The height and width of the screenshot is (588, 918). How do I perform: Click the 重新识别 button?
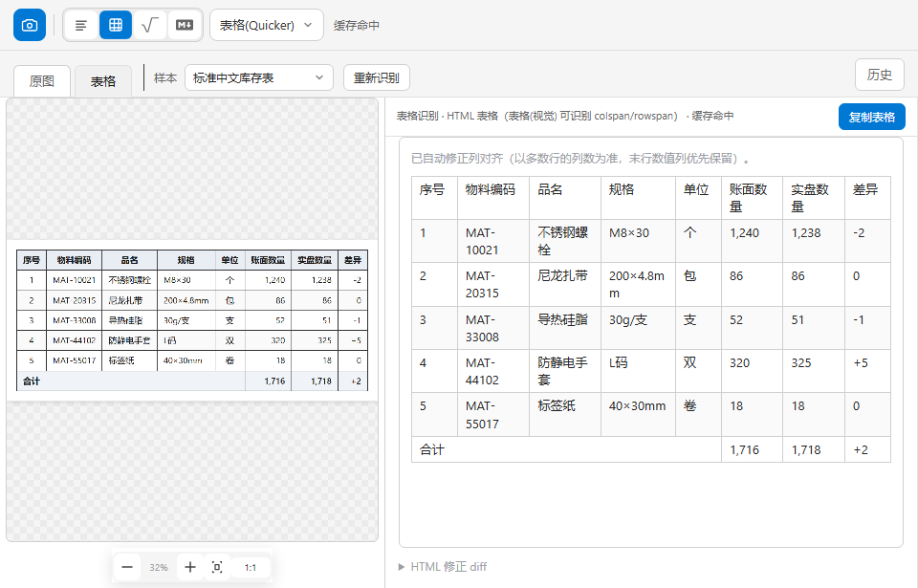(377, 77)
